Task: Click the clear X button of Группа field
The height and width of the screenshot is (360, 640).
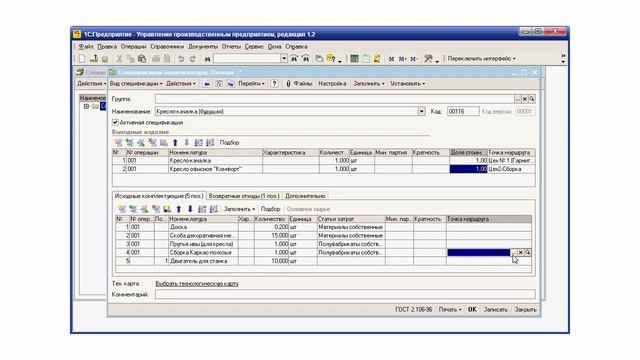Action: click(524, 99)
